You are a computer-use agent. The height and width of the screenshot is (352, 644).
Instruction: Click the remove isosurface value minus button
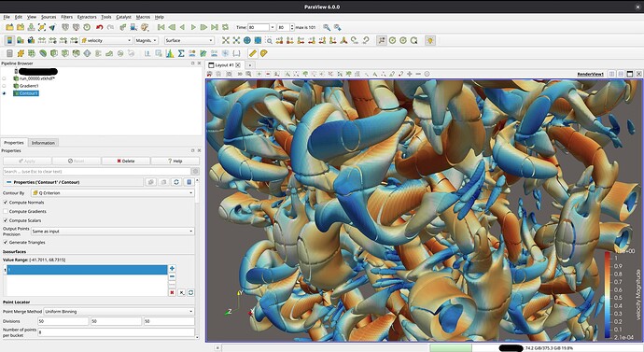pos(172,276)
